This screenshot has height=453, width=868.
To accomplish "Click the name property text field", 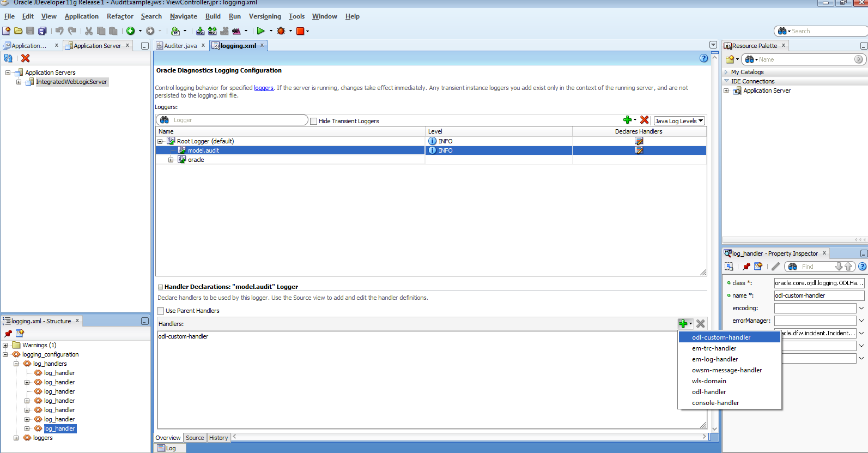I will 819,295.
